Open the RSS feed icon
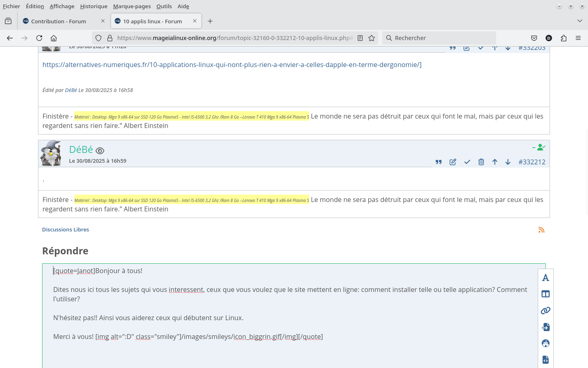 click(541, 230)
